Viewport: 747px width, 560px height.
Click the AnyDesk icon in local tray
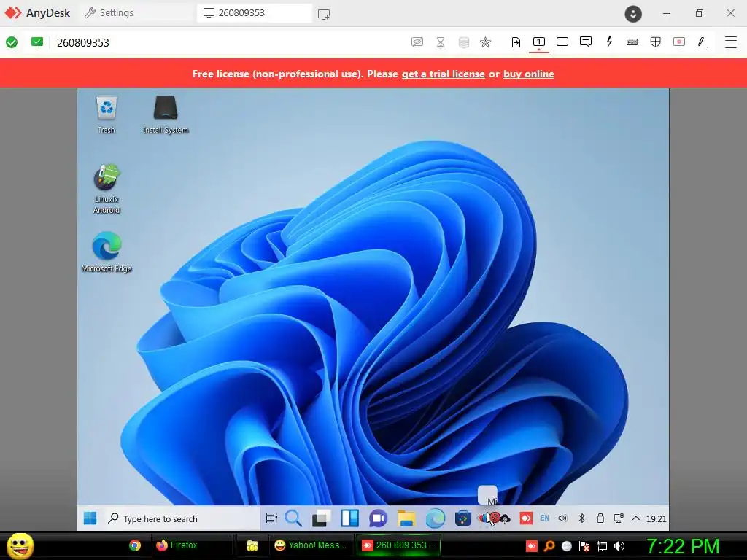coord(532,545)
